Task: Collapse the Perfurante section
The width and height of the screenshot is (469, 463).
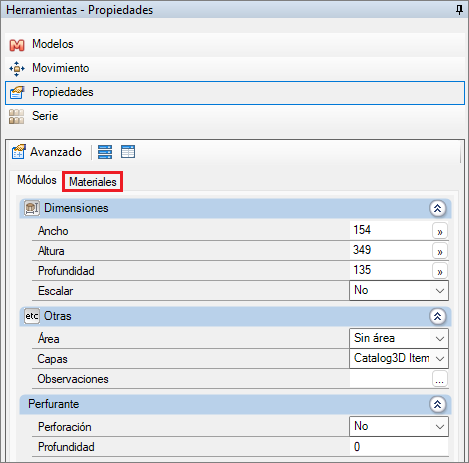Action: 438,404
